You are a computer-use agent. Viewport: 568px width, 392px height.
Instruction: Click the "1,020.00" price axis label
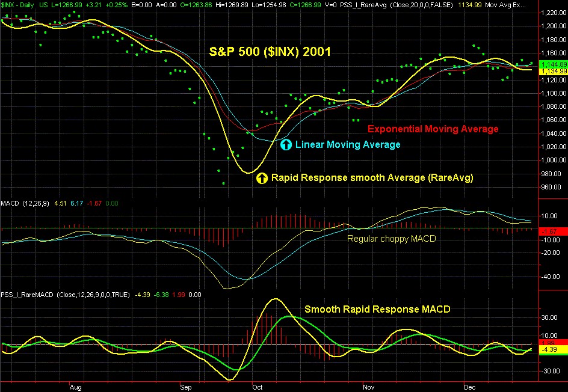tap(554, 147)
